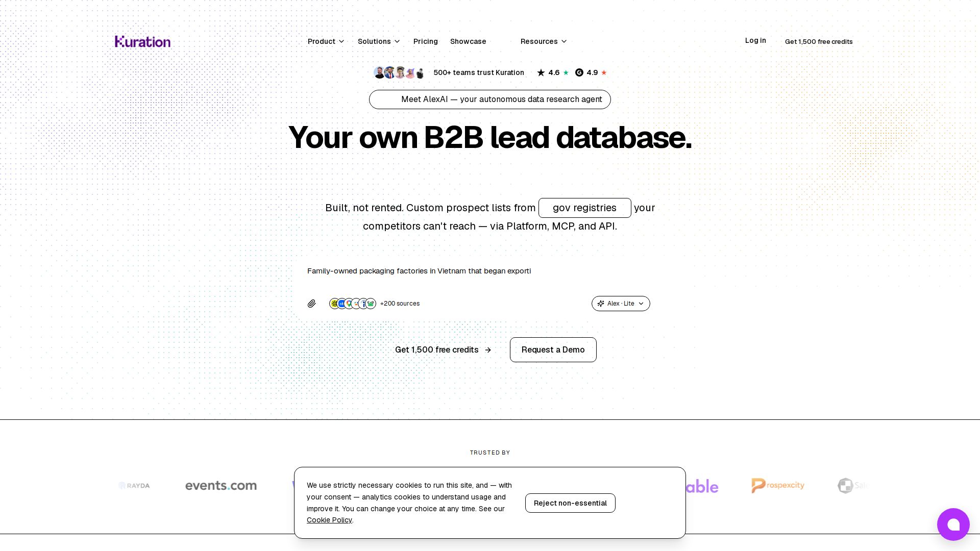
Task: Click the gov registries rotating label
Action: point(585,208)
